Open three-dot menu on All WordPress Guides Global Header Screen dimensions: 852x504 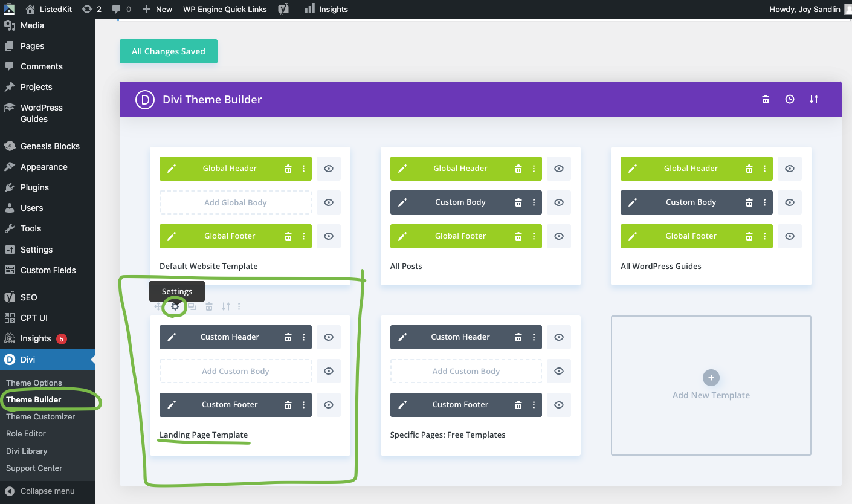(765, 169)
